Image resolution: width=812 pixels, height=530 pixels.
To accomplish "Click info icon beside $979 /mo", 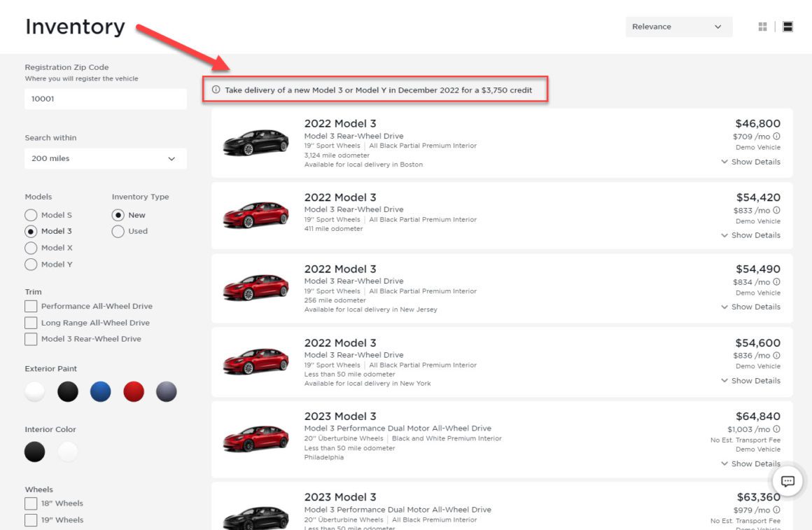I will coord(776,510).
